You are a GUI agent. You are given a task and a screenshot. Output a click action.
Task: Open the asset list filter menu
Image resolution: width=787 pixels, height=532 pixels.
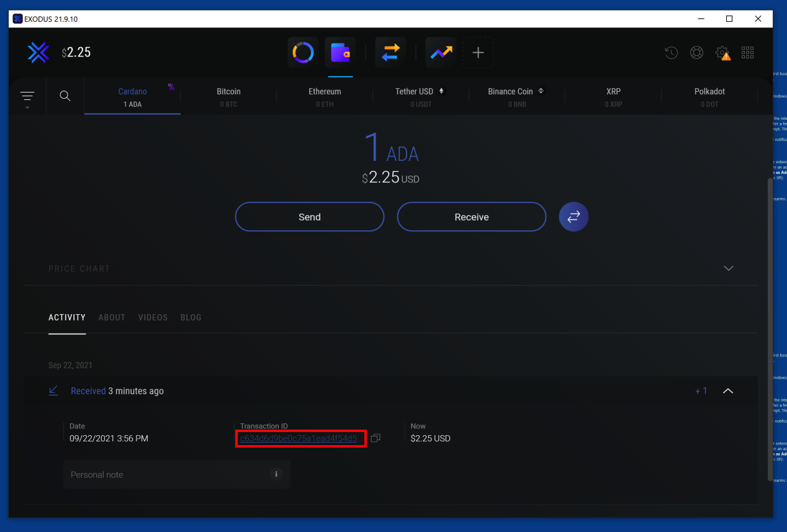click(27, 97)
